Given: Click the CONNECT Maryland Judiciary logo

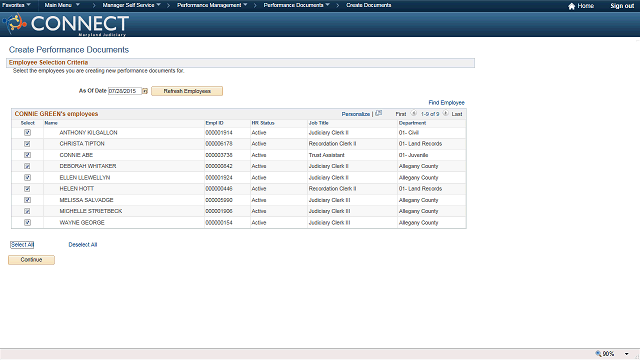Looking at the screenshot, I should [66, 24].
